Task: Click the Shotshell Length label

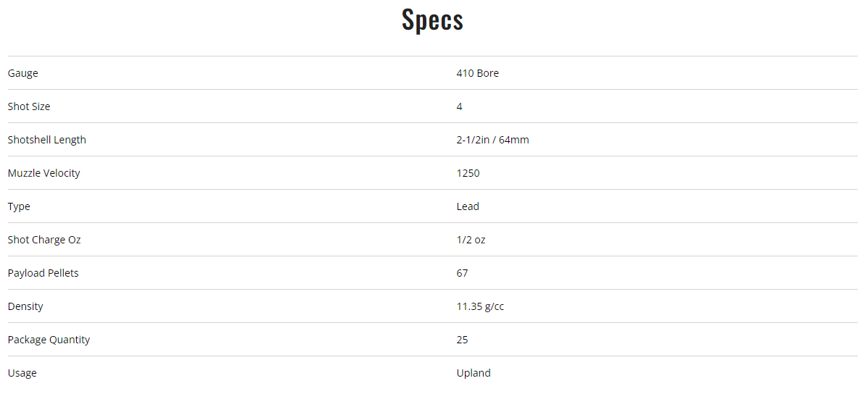Action: 46,140
